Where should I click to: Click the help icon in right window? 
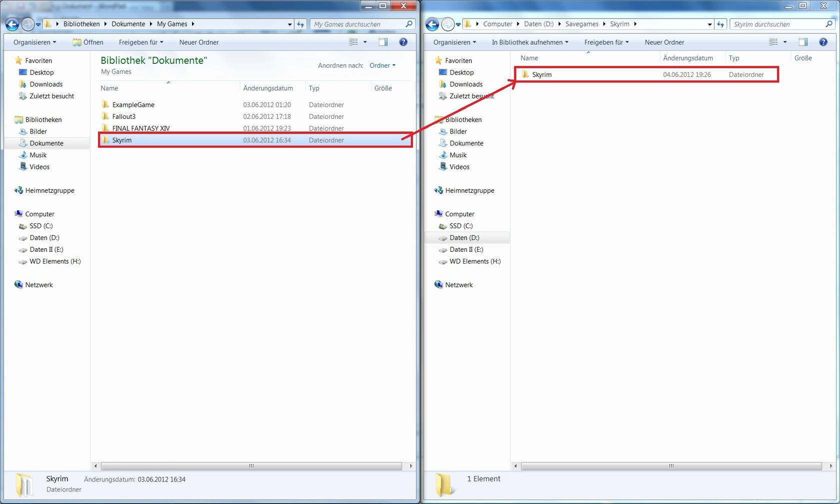[823, 42]
